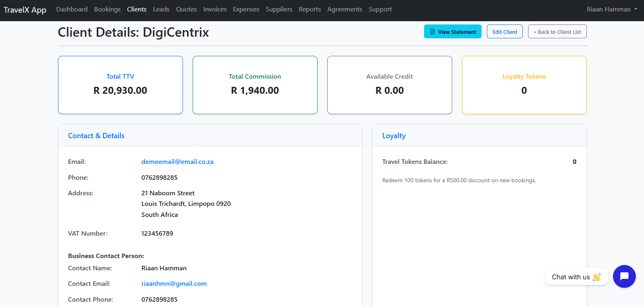Screen dimensions: 644x307
Task: Click the Edit Client button
Action: 504,32
